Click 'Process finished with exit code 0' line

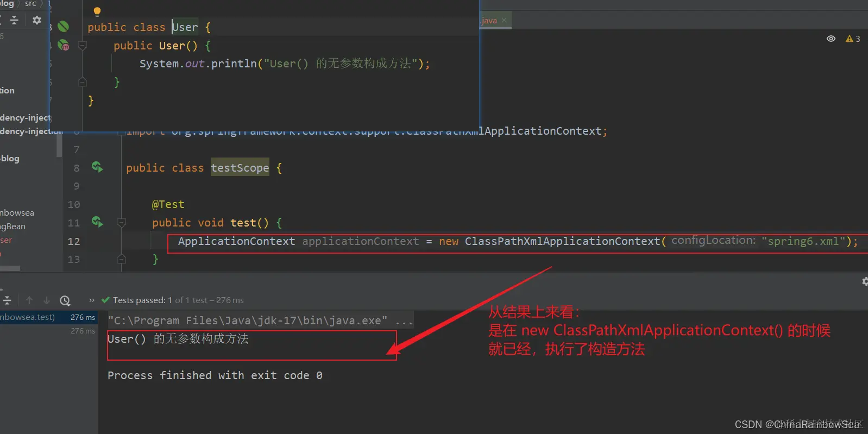(x=215, y=375)
